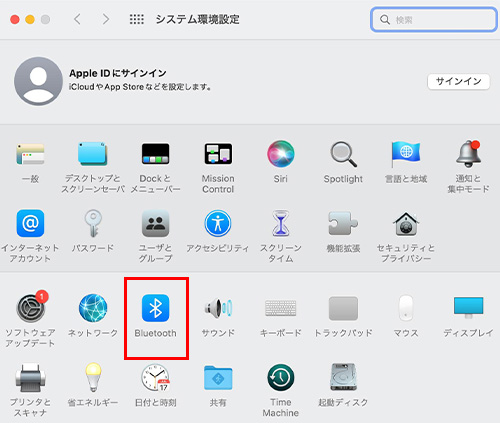Open パスワード key icon
This screenshot has width=500, height=423.
[x=93, y=223]
